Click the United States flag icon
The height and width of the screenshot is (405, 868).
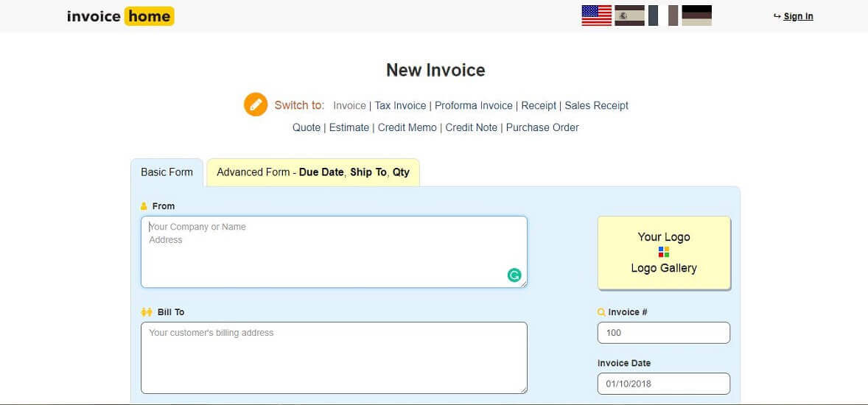click(x=596, y=15)
